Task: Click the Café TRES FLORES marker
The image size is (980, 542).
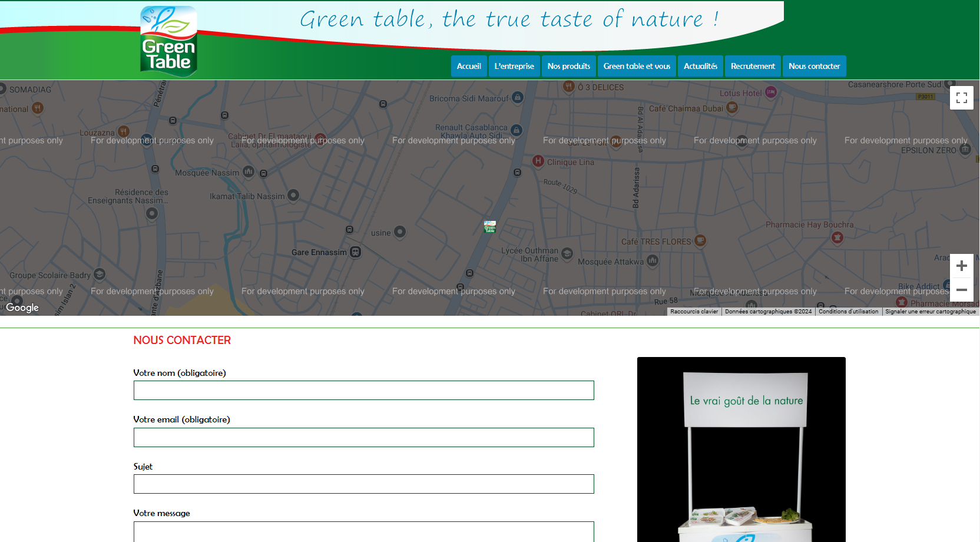Action: tap(700, 240)
